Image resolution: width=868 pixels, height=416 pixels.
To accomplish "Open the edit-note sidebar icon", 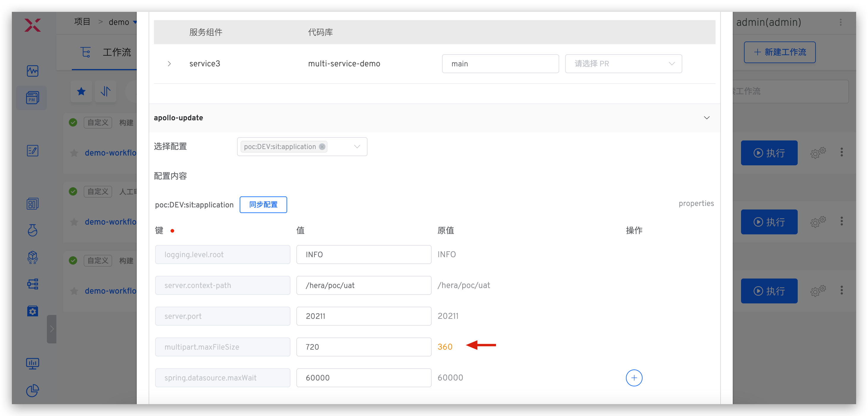I will coord(32,151).
